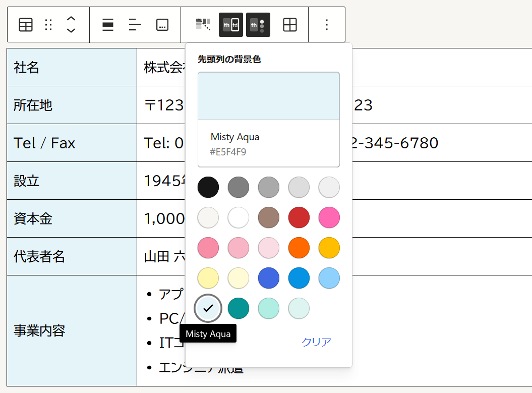Move block down with the down chevron
The height and width of the screenshot is (393, 532).
point(71,31)
